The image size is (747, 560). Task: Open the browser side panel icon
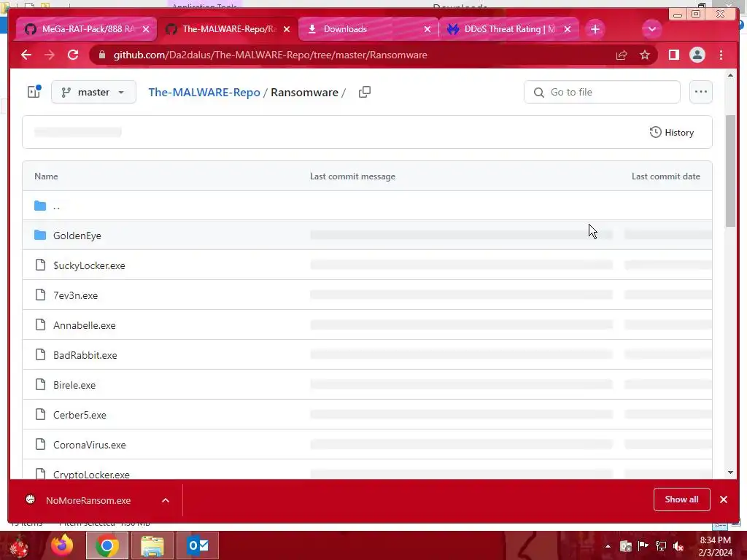point(673,55)
